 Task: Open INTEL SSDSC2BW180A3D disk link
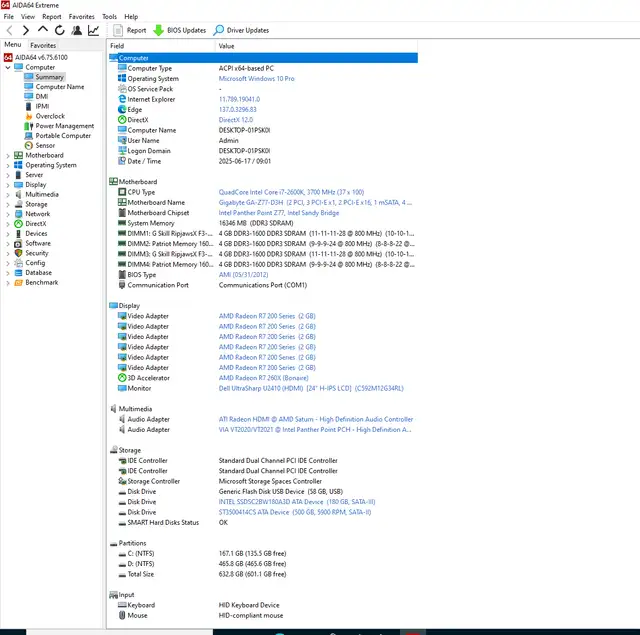[x=297, y=502]
